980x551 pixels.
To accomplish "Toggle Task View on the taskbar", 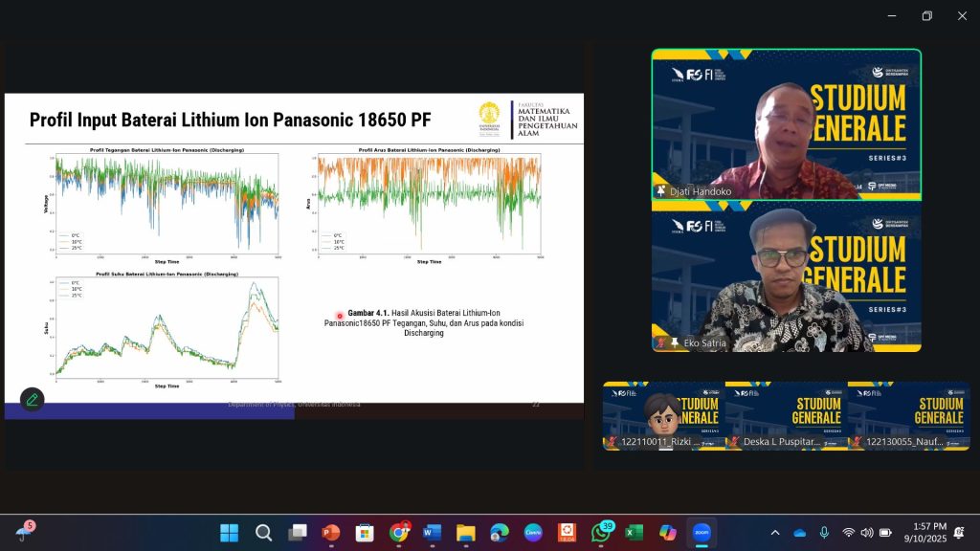I will (x=297, y=533).
